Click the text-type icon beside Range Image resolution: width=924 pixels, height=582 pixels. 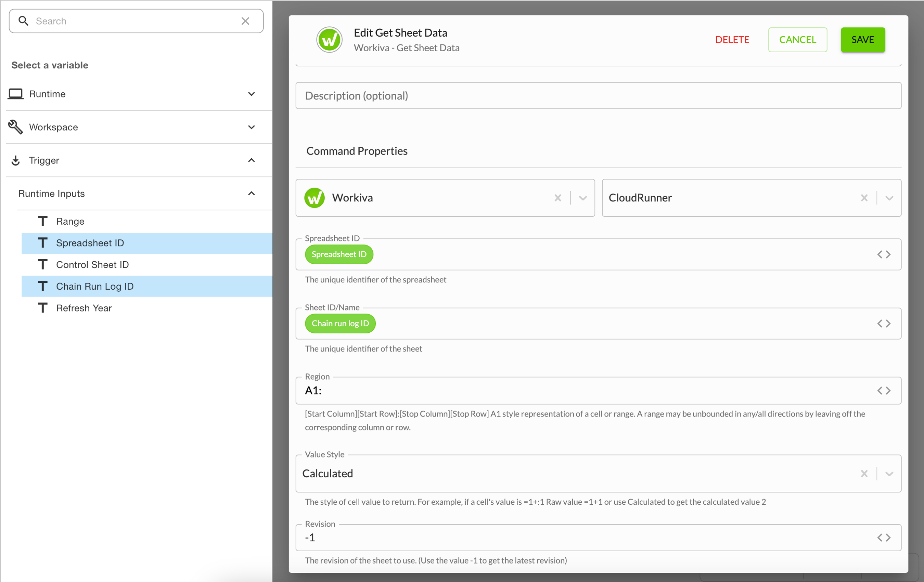coord(42,221)
